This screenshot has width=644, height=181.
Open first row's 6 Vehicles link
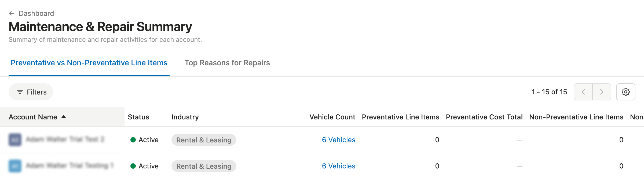click(x=338, y=140)
